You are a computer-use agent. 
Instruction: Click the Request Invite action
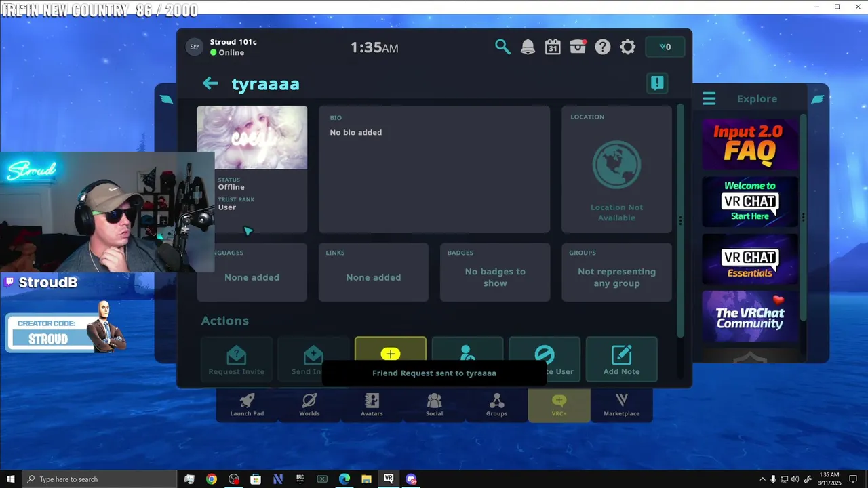(237, 359)
